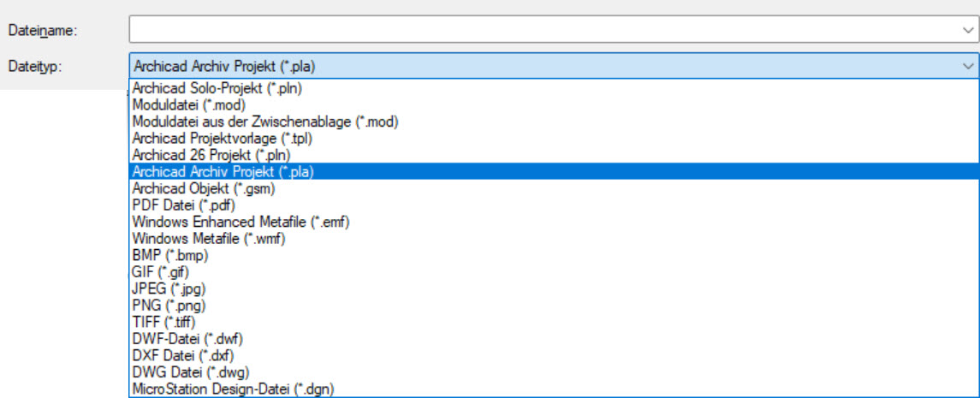Choose Archicad Solo-Projekt (*.pln)

(x=553, y=89)
